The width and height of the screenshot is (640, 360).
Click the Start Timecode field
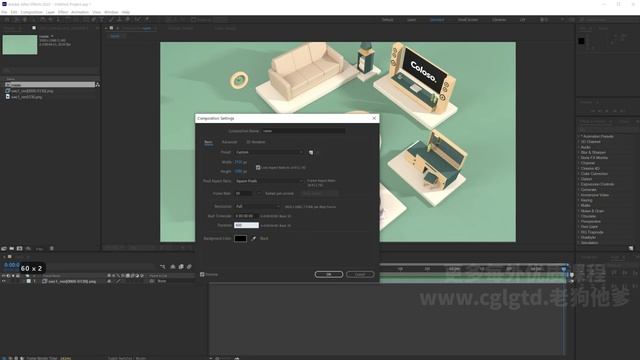[x=246, y=216]
